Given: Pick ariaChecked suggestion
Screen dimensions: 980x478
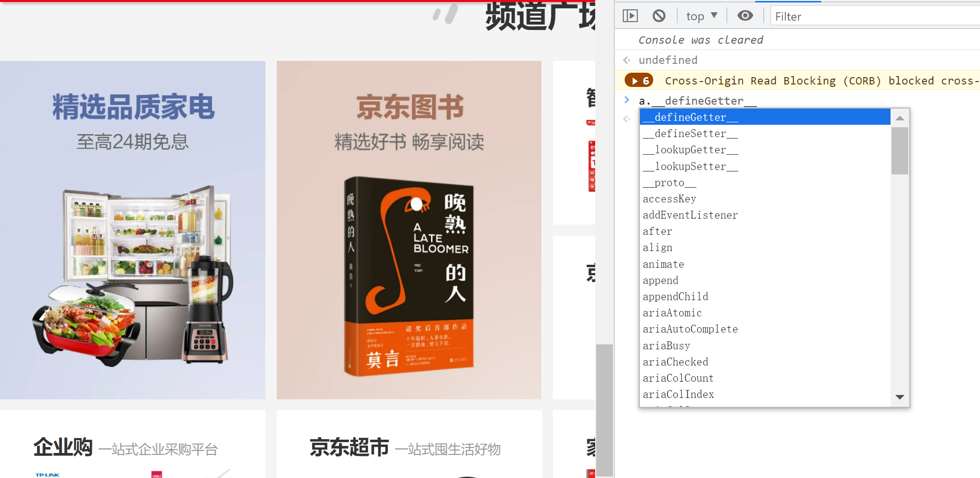Looking at the screenshot, I should [765, 362].
